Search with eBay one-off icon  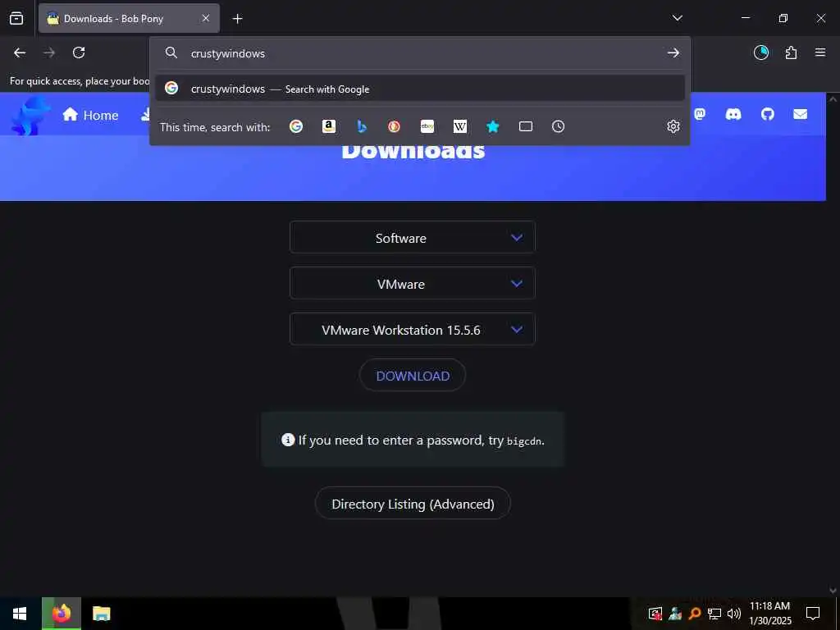tap(427, 126)
